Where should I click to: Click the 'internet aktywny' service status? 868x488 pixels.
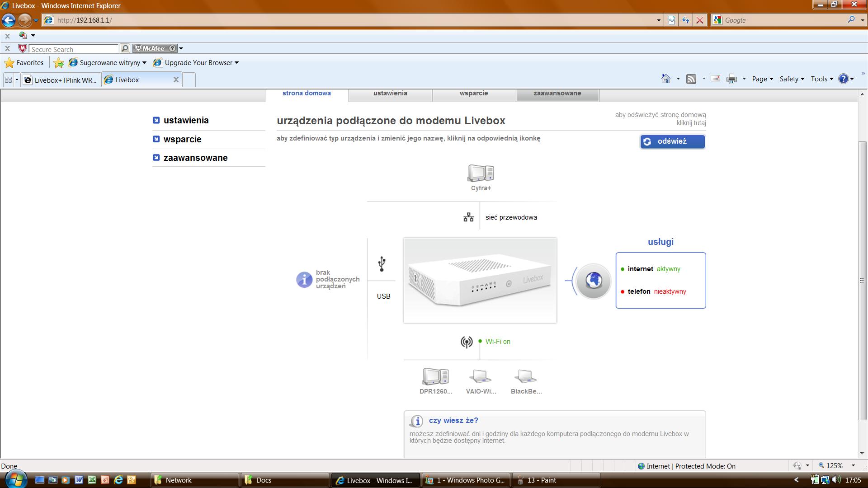651,269
